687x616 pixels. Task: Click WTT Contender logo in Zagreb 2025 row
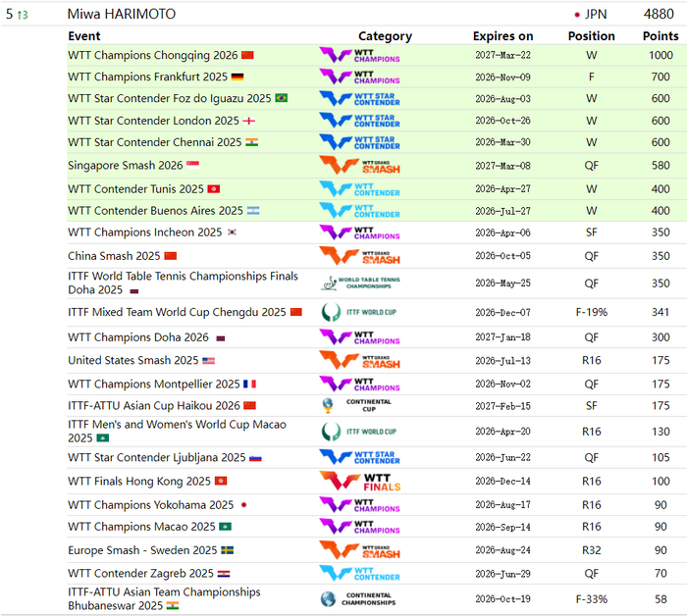point(359,574)
